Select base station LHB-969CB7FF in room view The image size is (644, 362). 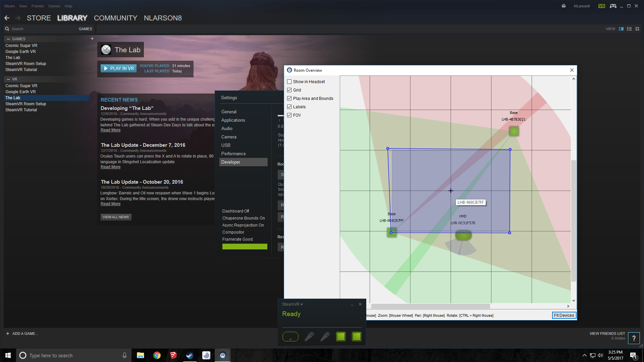pyautogui.click(x=392, y=232)
